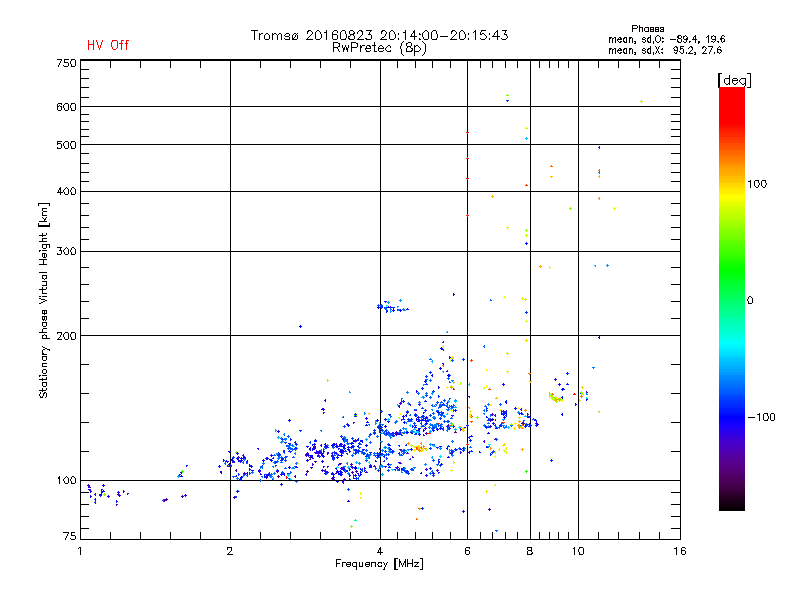Click the "Frequency [MHz]" axis title
This screenshot has height=600, width=800.
(379, 564)
